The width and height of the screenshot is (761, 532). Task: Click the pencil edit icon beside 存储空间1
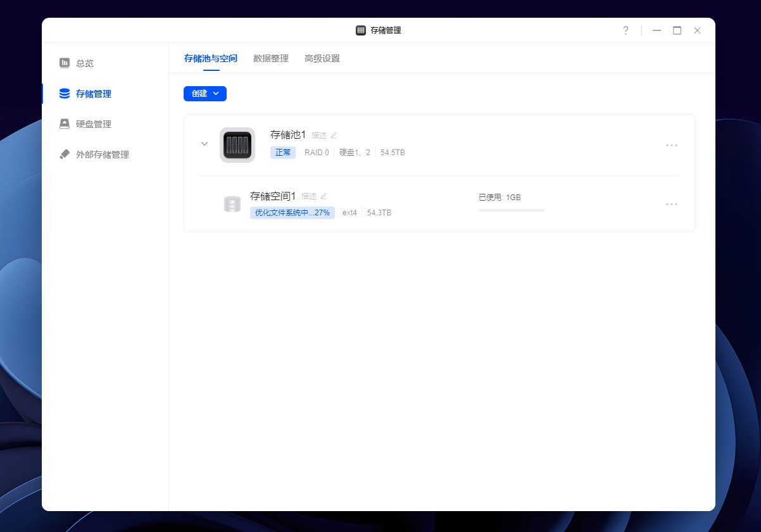pyautogui.click(x=324, y=196)
